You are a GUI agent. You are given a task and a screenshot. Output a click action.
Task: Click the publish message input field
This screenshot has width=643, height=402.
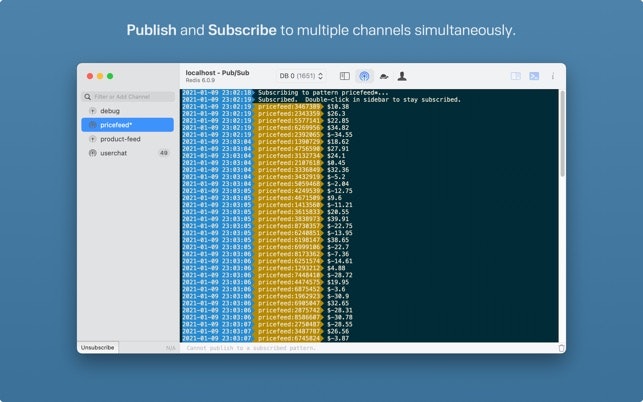369,348
